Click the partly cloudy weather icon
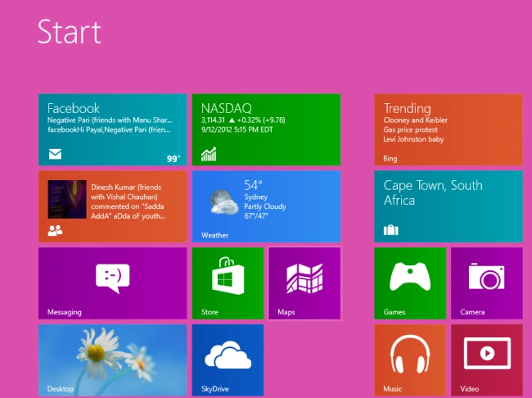 [x=224, y=201]
